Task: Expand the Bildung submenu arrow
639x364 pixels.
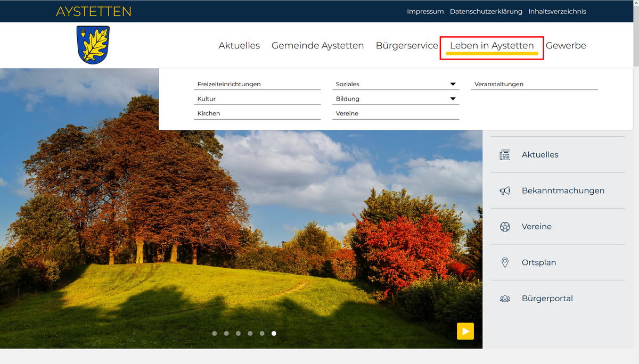Action: coord(453,99)
